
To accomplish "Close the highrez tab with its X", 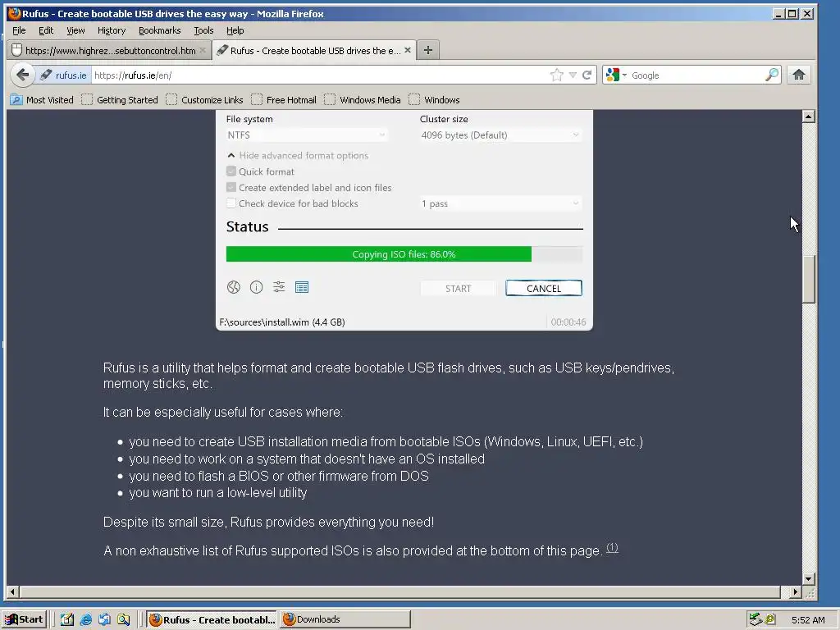I will [203, 50].
